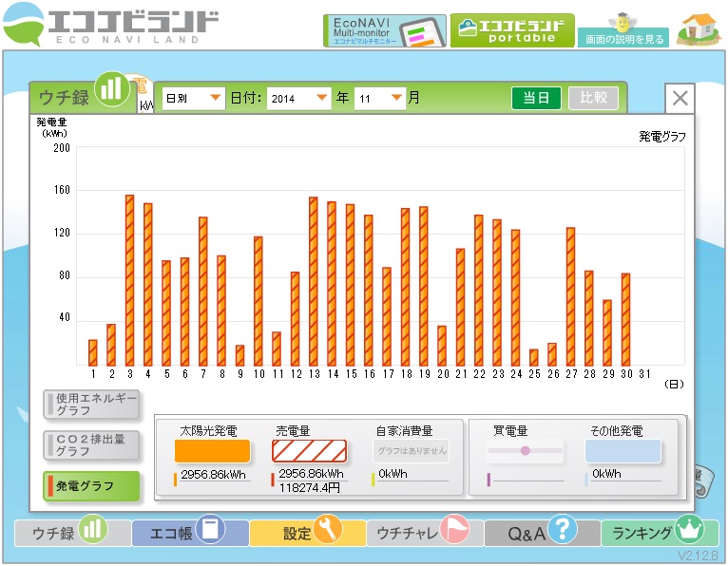The height and width of the screenshot is (566, 728).
Task: Open the ウチ録 bottom navigation tab
Action: click(72, 533)
